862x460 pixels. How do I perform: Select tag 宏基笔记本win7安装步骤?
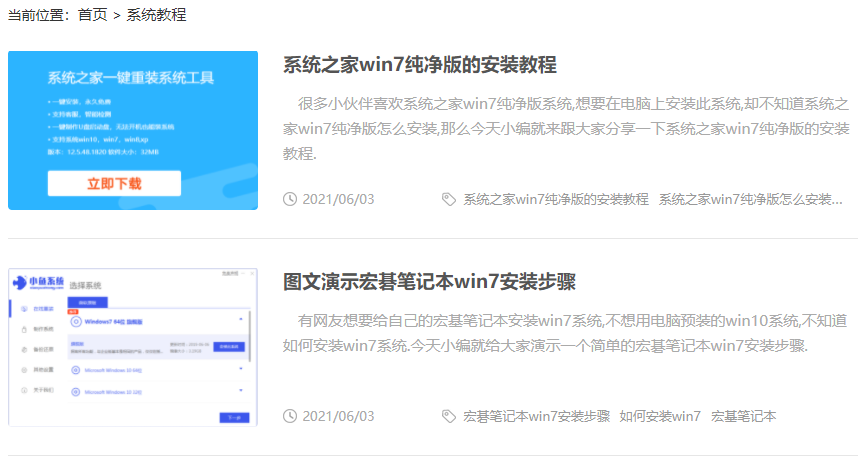point(537,416)
